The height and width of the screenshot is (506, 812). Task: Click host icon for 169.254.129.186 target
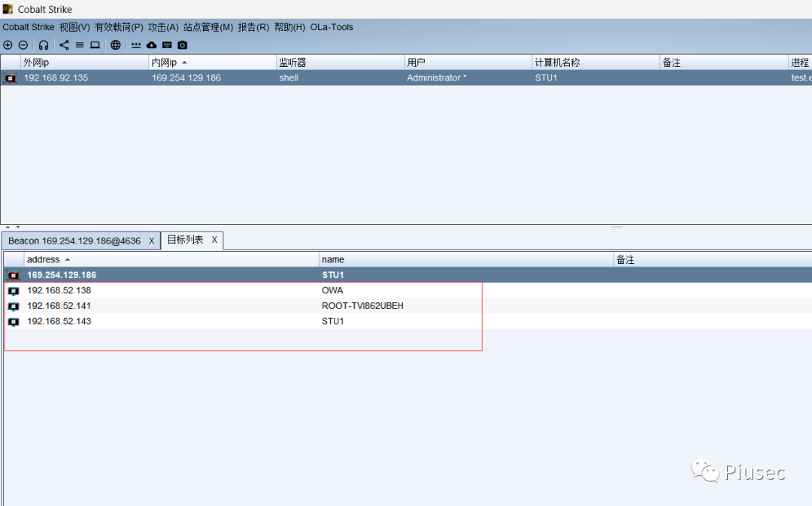pyautogui.click(x=14, y=275)
